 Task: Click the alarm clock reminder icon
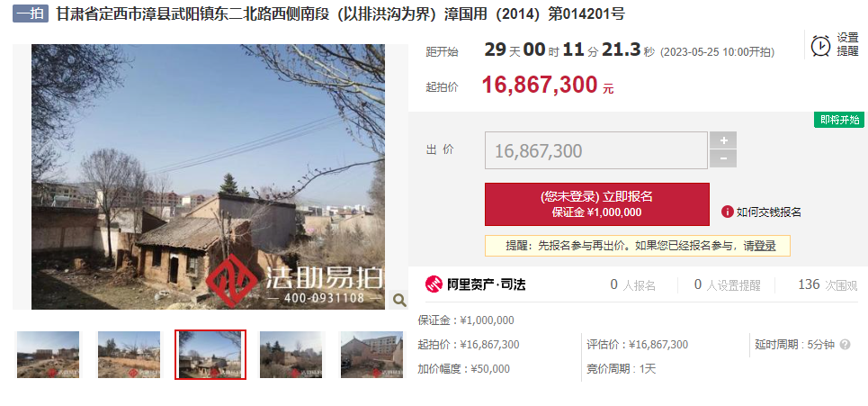(x=821, y=45)
